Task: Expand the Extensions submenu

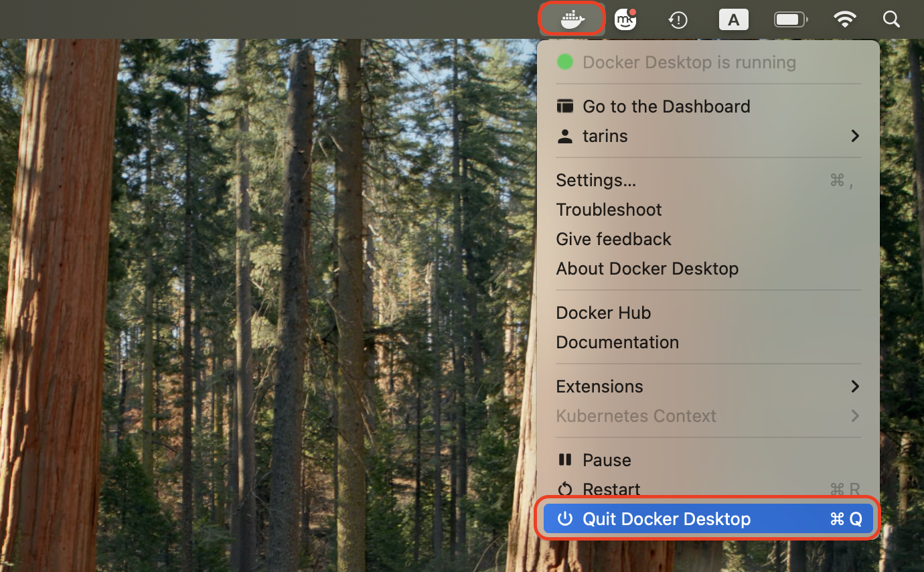Action: pyautogui.click(x=855, y=386)
